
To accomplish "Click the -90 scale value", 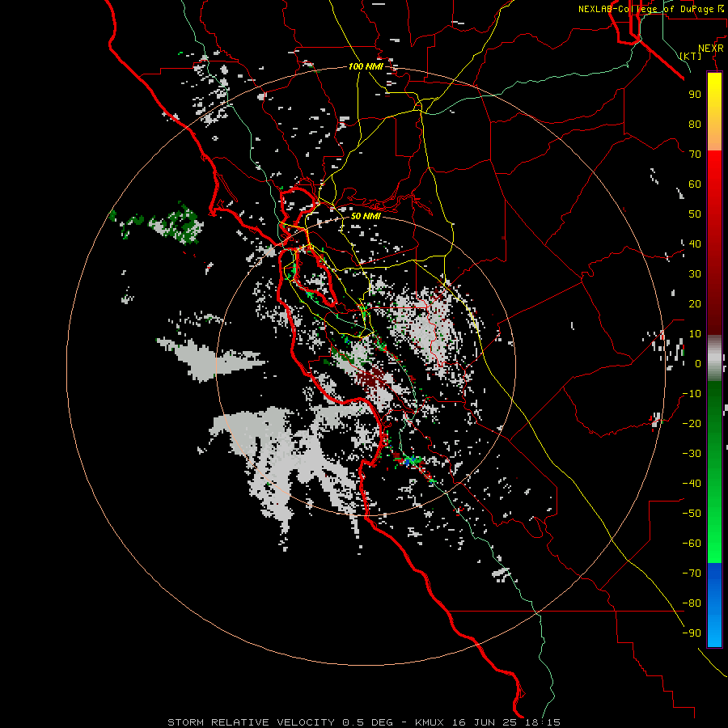I will coord(692,633).
